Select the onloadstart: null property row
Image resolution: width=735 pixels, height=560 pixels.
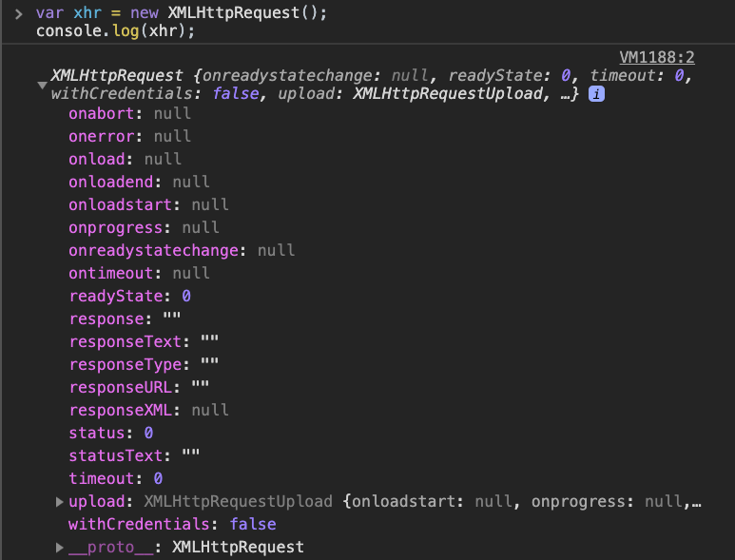[148, 204]
